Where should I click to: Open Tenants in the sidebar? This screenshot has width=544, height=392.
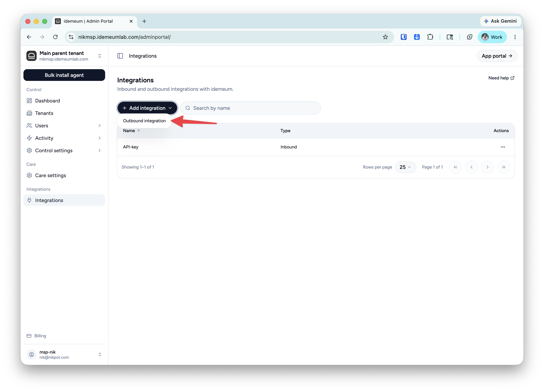coord(64,113)
